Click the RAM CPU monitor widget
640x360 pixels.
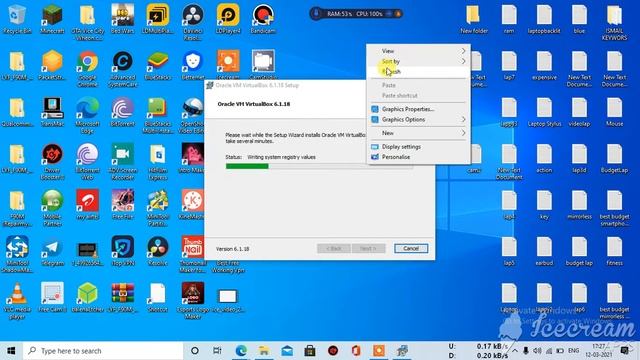(x=356, y=14)
